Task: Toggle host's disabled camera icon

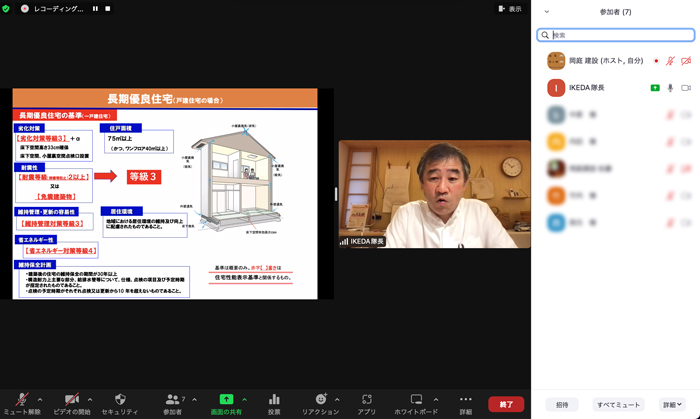Action: 686,61
